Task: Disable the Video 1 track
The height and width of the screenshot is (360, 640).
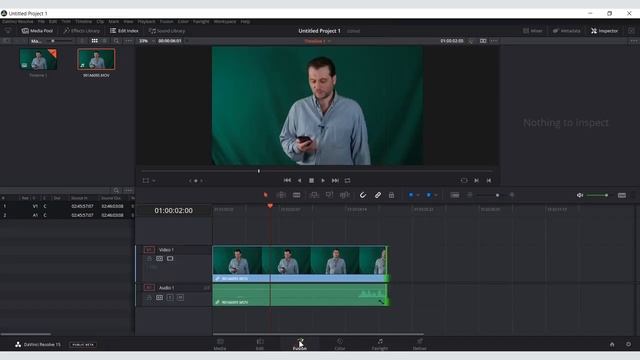Action: [170, 258]
